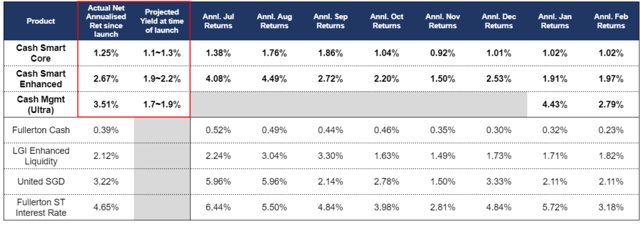The height and width of the screenshot is (226, 644).
Task: Select the Annl. Jul Returns header
Action: tap(218, 21)
